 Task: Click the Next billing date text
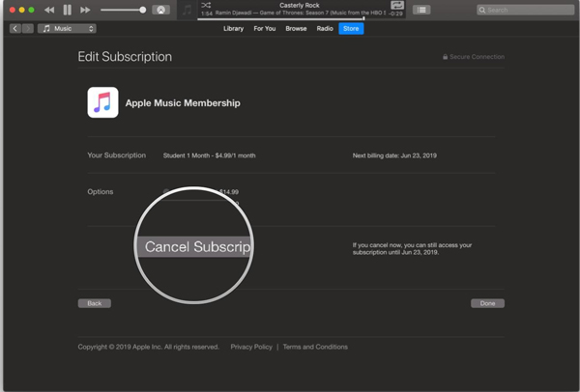[394, 155]
